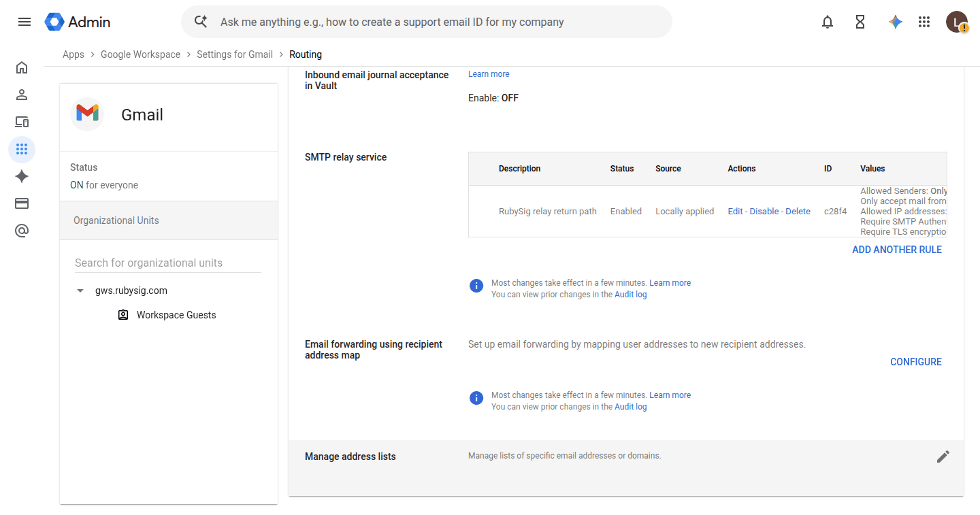Viewport: 980px width, 515px height.
Task: Navigate to Apps breadcrumb
Action: point(73,54)
